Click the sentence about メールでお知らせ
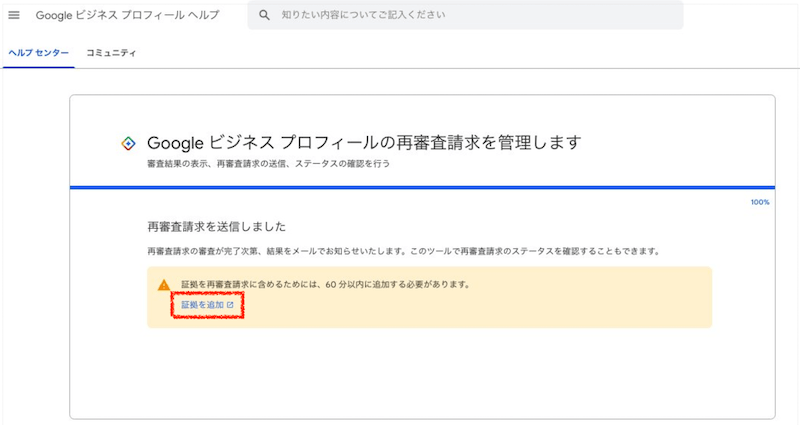800x425 pixels. [404, 251]
